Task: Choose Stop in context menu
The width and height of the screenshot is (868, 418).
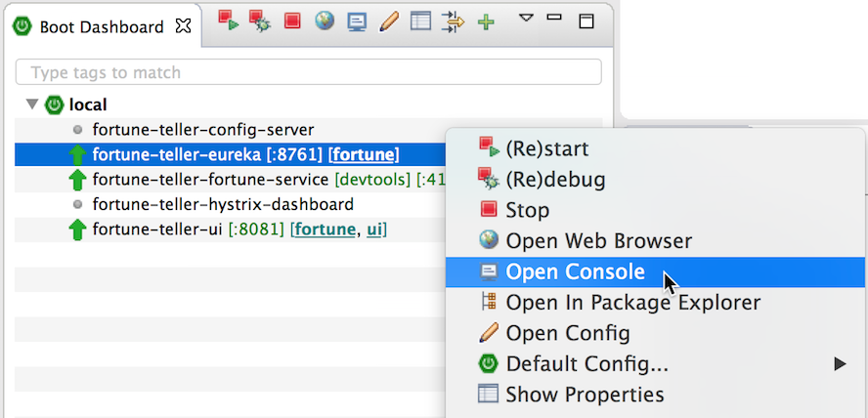Action: click(x=656, y=210)
